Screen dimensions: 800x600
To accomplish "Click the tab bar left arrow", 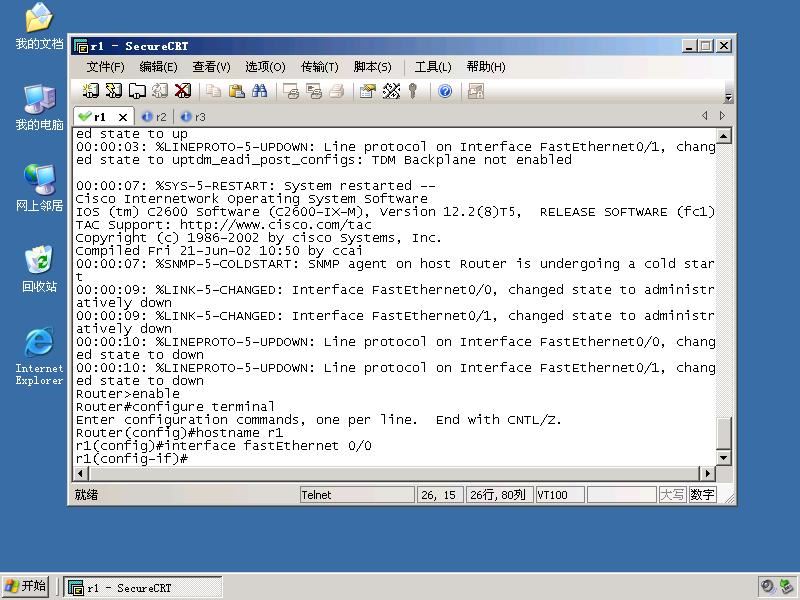I will [705, 116].
